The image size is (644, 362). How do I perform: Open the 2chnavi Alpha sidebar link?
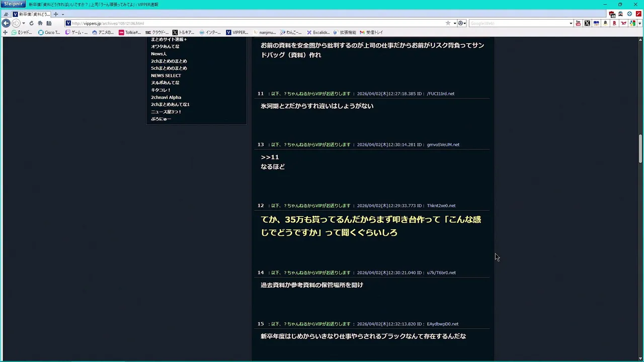166,97
